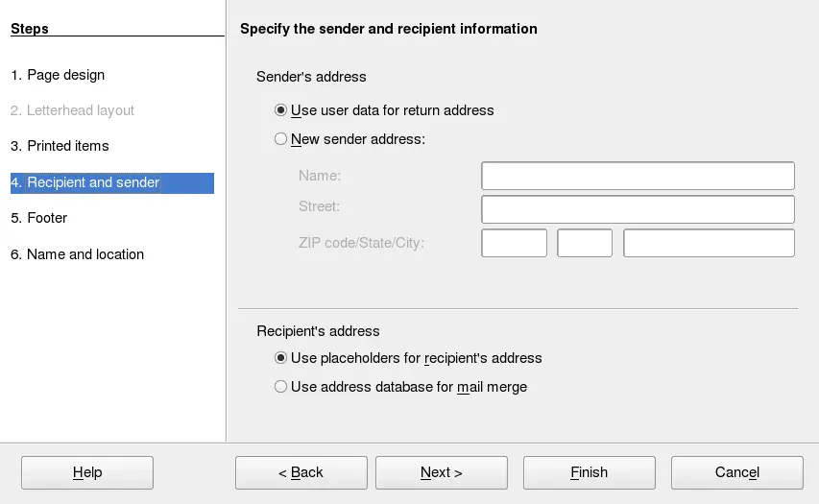Click the City input box
This screenshot has height=504, width=819.
(x=709, y=243)
